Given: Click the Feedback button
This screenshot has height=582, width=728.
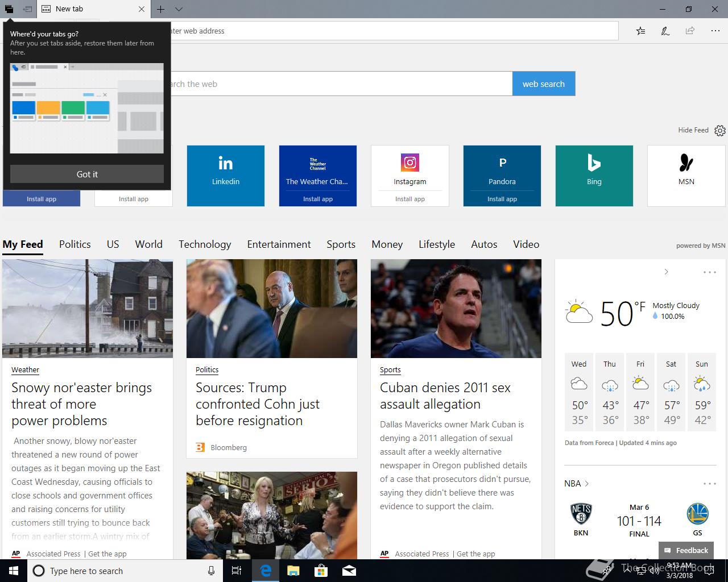Looking at the screenshot, I should click(x=686, y=550).
